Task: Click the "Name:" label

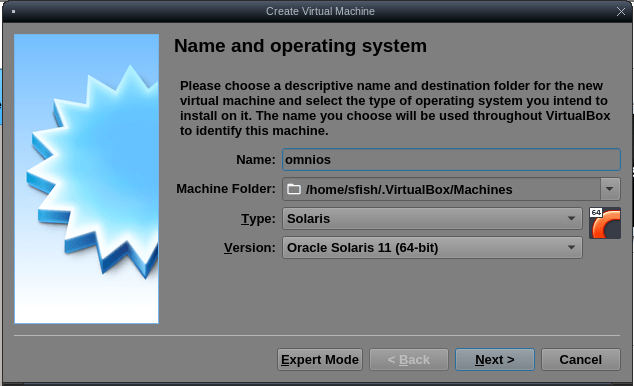Action: click(256, 160)
